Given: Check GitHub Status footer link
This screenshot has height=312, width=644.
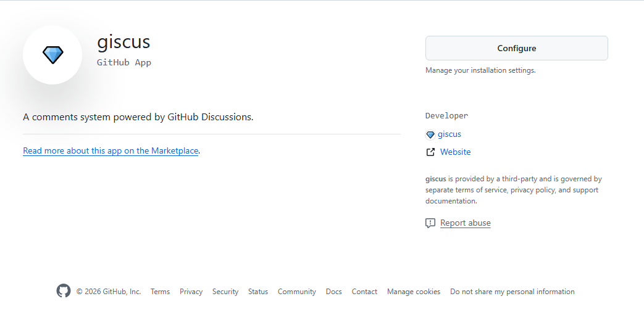Looking at the screenshot, I should (258, 292).
